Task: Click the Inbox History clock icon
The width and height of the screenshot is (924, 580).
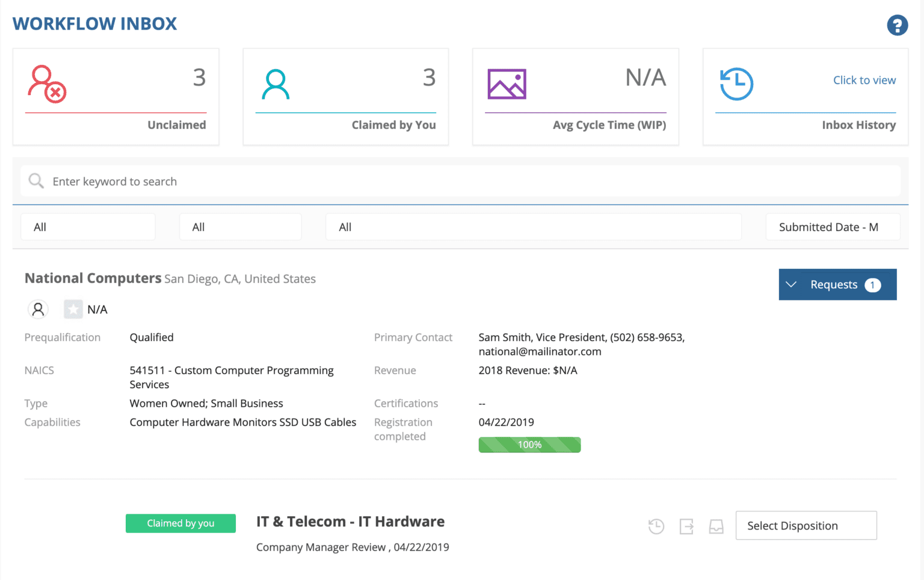Action: tap(736, 84)
